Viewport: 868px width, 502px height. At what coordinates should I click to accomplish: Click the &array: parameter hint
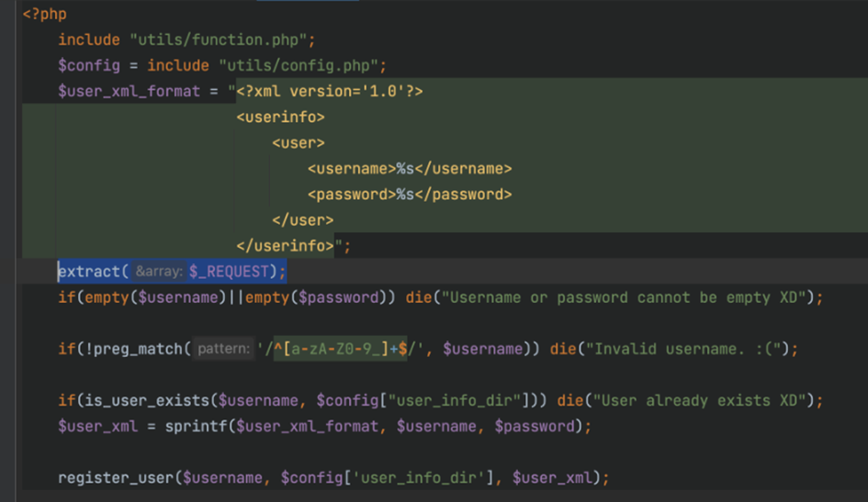159,272
